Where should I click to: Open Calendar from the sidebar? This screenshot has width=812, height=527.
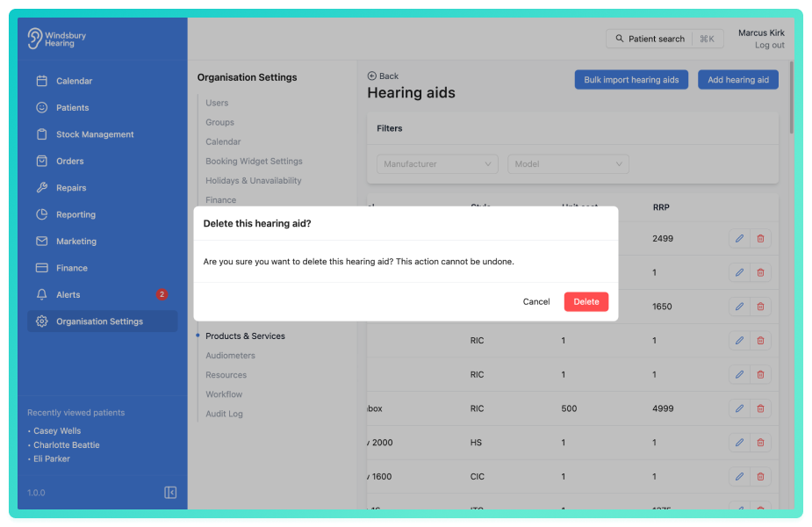(102, 81)
